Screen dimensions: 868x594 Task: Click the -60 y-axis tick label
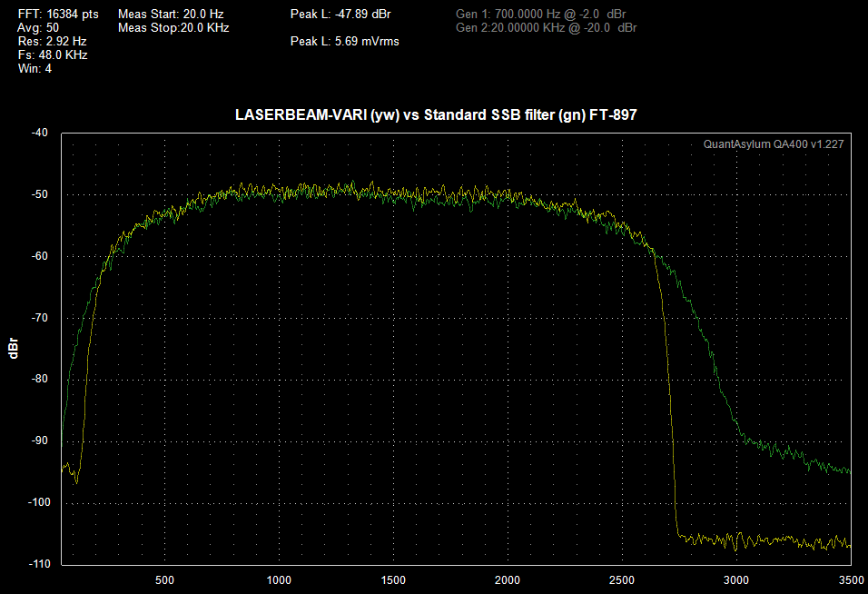(x=39, y=256)
